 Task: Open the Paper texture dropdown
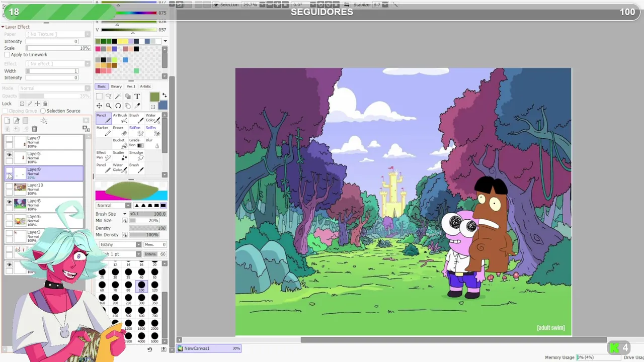click(x=58, y=34)
